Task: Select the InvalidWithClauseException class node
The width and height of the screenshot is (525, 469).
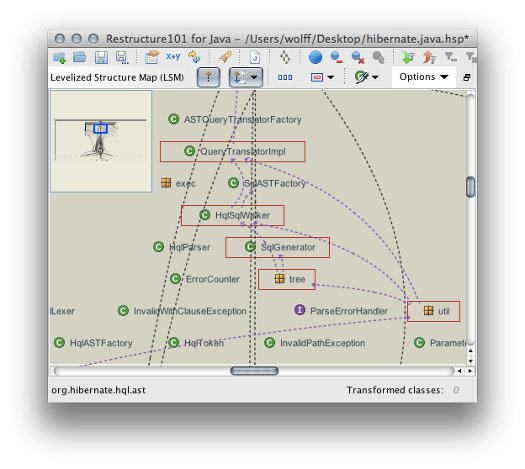Action: (182, 311)
